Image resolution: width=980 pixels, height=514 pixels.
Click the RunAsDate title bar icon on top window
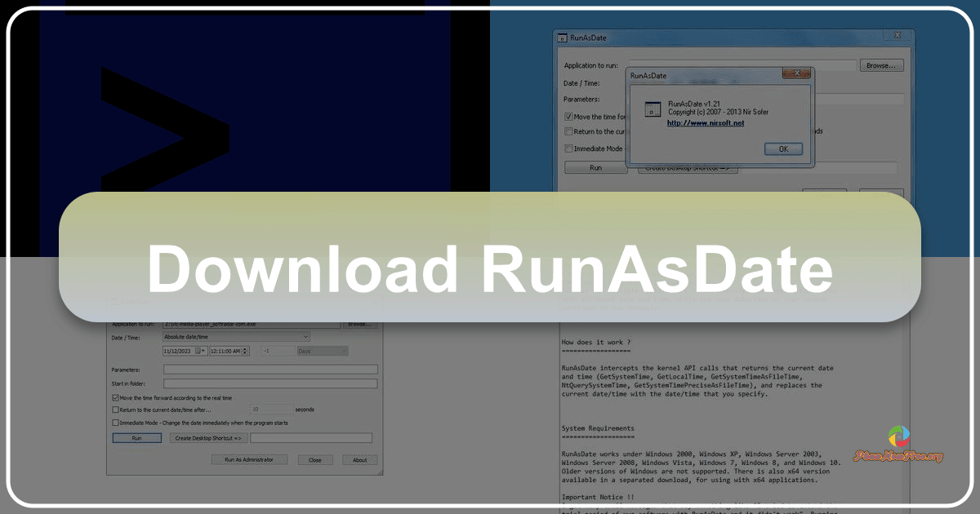tap(562, 37)
